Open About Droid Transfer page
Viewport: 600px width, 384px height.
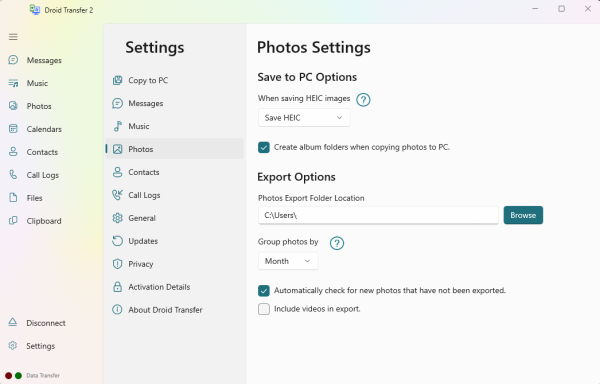(x=174, y=310)
